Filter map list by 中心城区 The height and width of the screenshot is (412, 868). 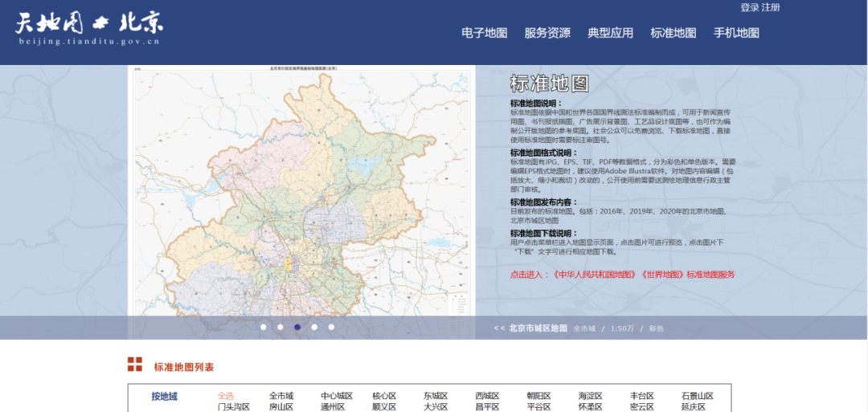point(337,396)
